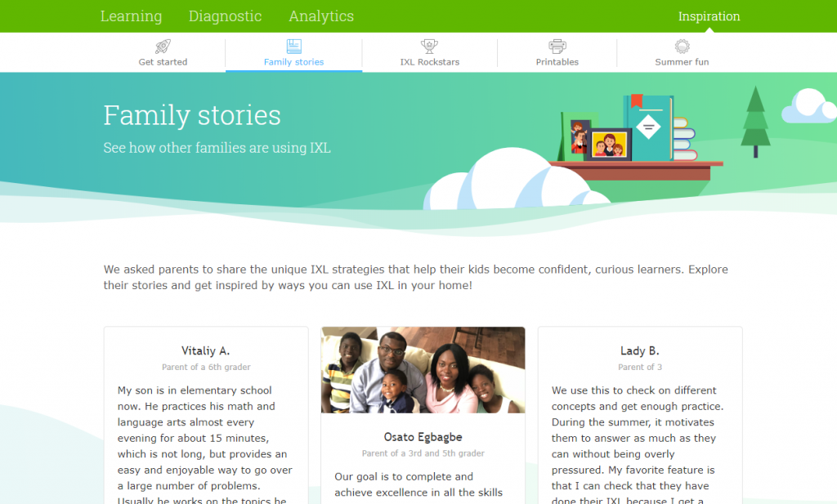837x504 pixels.
Task: Switch to the Printables tab
Action: coord(557,52)
